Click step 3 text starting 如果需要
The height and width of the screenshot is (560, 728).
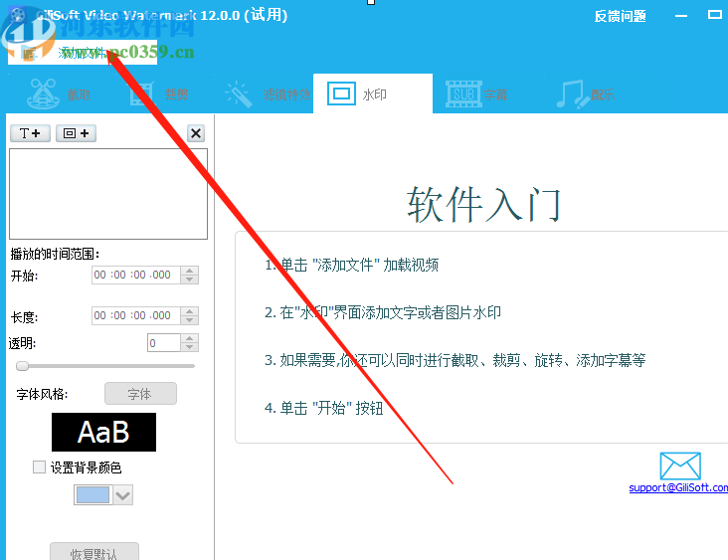455,360
